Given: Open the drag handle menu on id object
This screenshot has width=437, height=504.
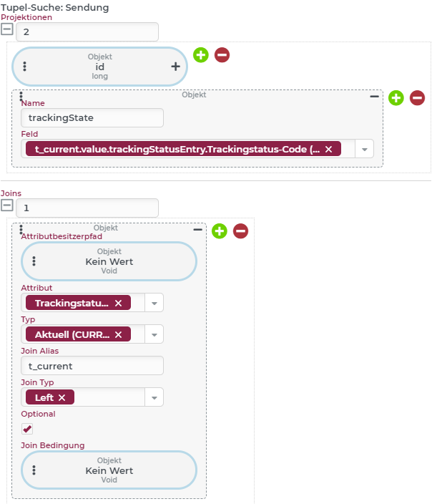Looking at the screenshot, I should 25,67.
